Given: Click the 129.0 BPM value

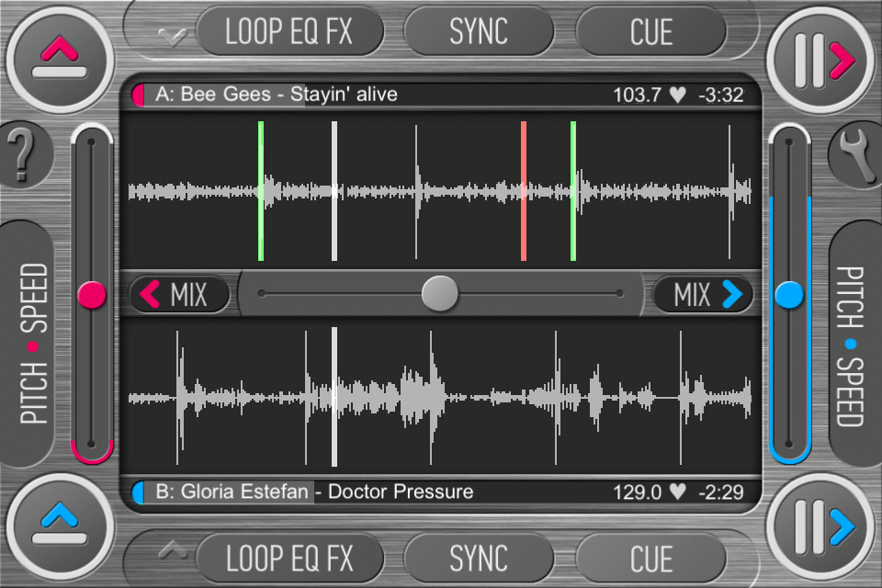Looking at the screenshot, I should point(637,492).
